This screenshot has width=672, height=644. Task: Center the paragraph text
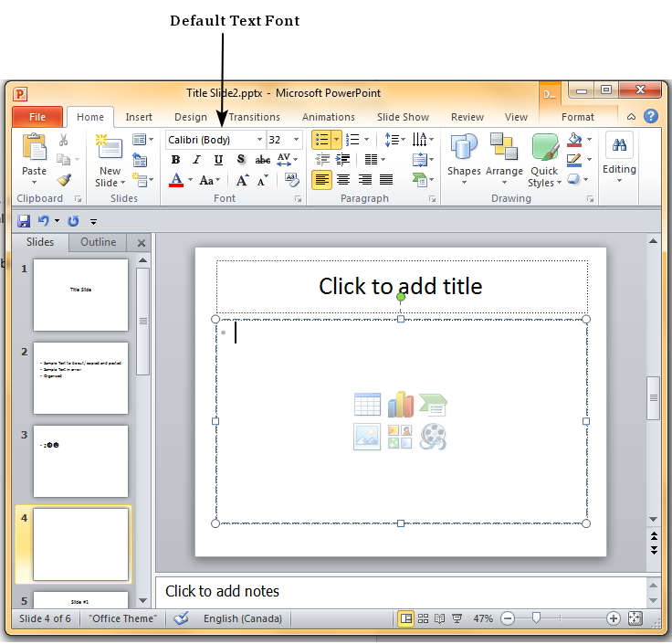click(343, 180)
